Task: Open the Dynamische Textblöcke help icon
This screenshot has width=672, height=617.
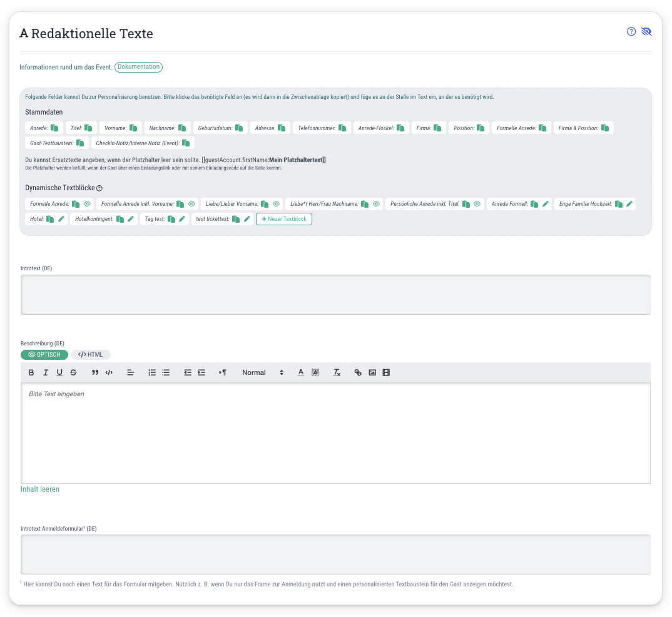Action: [99, 188]
